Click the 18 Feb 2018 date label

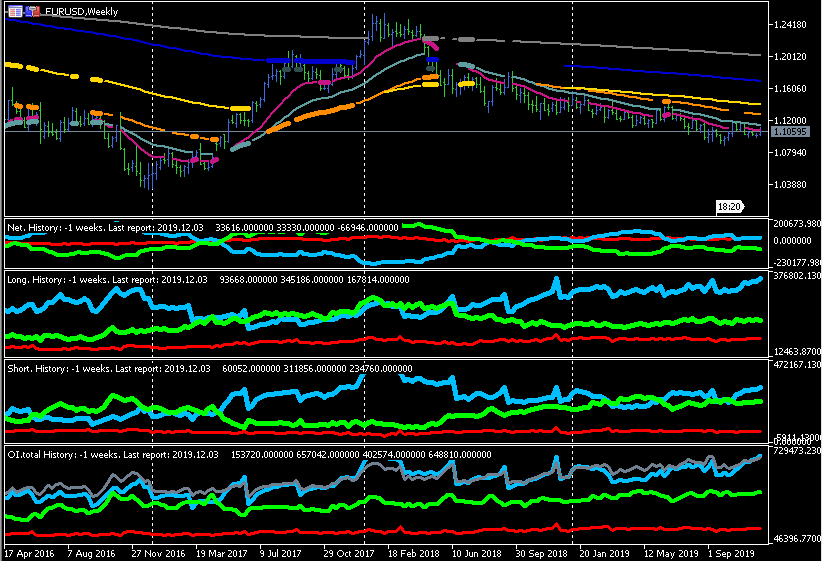pos(414,553)
